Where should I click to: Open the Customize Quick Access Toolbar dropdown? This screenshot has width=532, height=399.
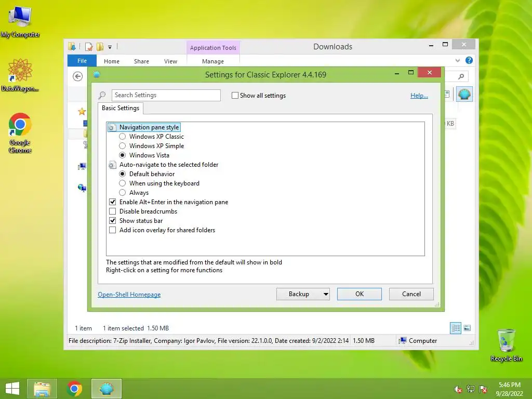(x=110, y=47)
